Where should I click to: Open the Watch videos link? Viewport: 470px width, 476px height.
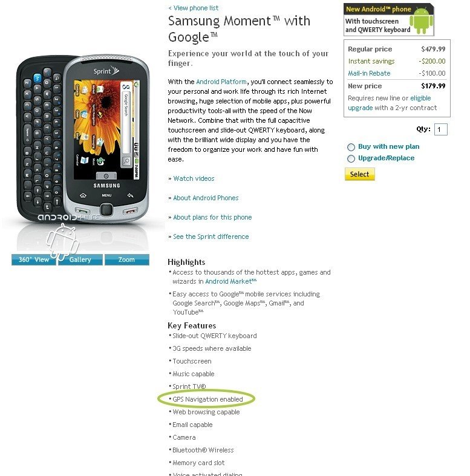194,178
